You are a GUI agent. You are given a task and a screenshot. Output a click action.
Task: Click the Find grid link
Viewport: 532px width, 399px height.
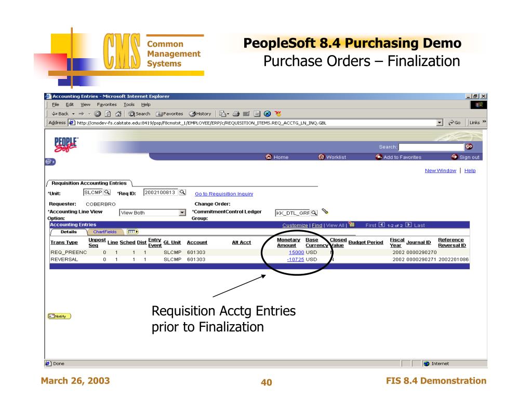pyautogui.click(x=317, y=225)
